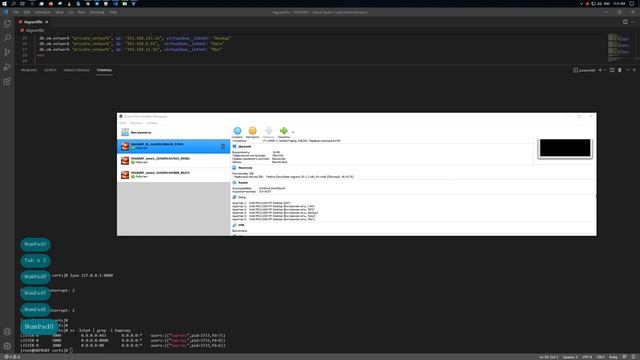Image resolution: width=640 pixels, height=360 pixels.
Task: Switch to the DEBUG CONSOLE panel tab
Action: click(x=76, y=70)
